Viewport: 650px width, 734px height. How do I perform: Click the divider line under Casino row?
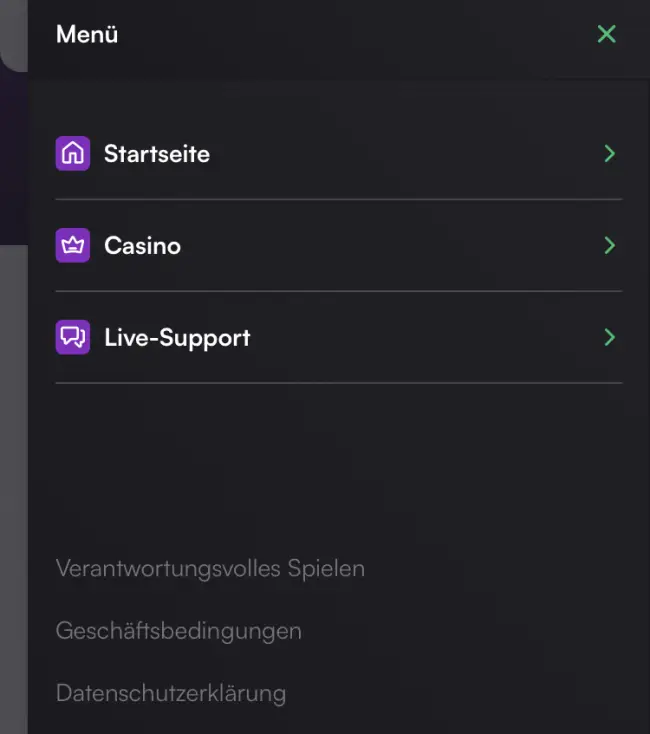338,291
